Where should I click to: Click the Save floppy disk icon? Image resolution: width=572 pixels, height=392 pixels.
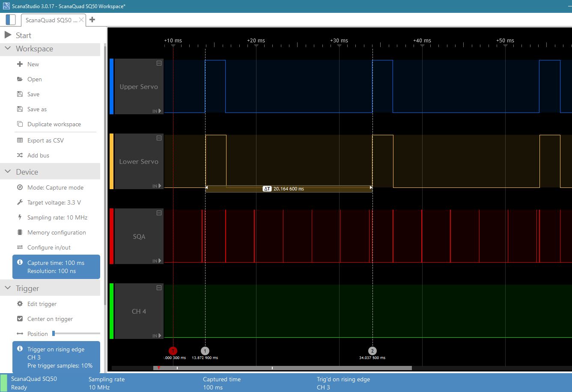coord(20,94)
